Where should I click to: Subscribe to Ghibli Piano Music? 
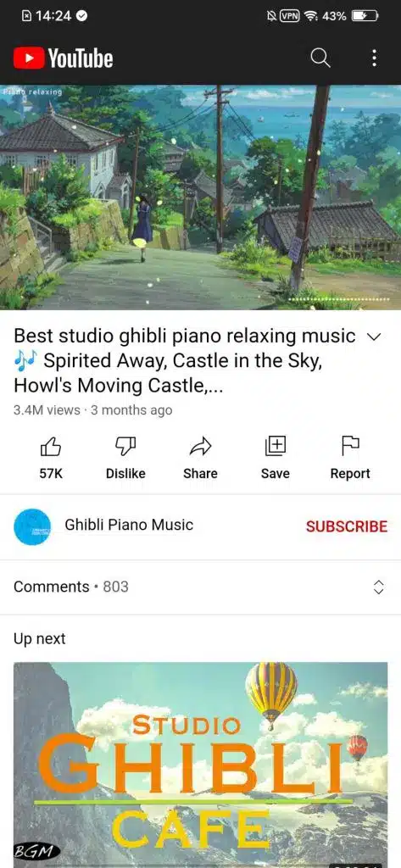(347, 526)
